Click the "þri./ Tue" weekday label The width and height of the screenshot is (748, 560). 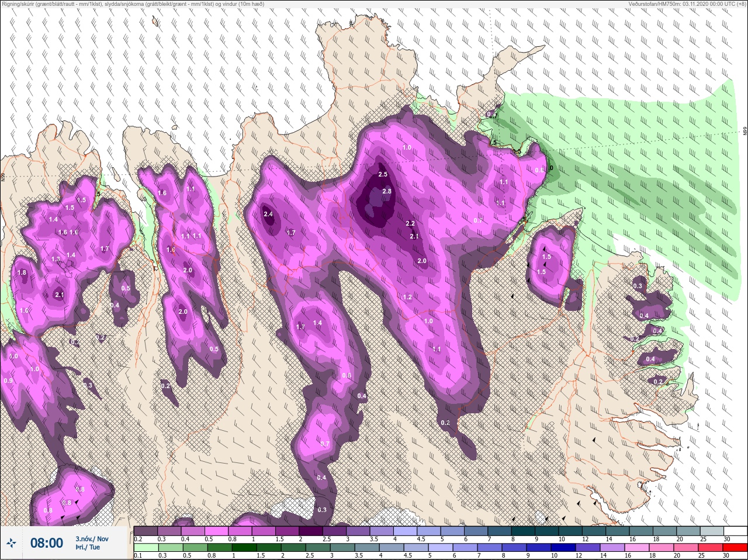tap(88, 547)
